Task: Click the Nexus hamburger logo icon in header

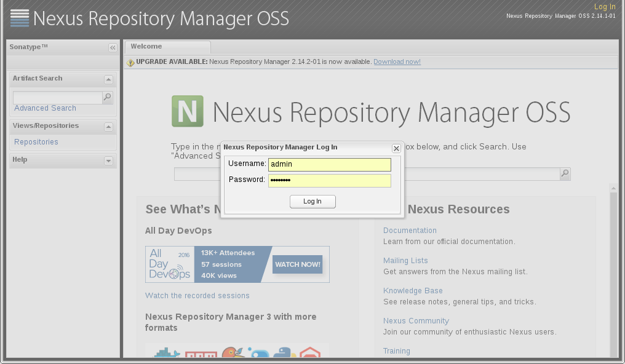Action: coord(20,18)
